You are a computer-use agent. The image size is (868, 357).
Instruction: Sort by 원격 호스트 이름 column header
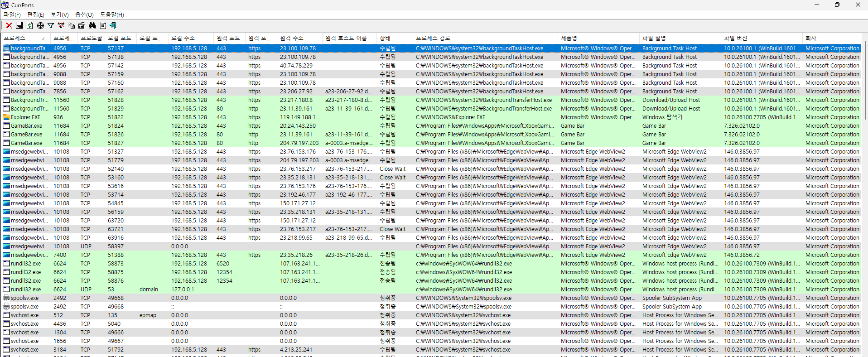click(349, 38)
